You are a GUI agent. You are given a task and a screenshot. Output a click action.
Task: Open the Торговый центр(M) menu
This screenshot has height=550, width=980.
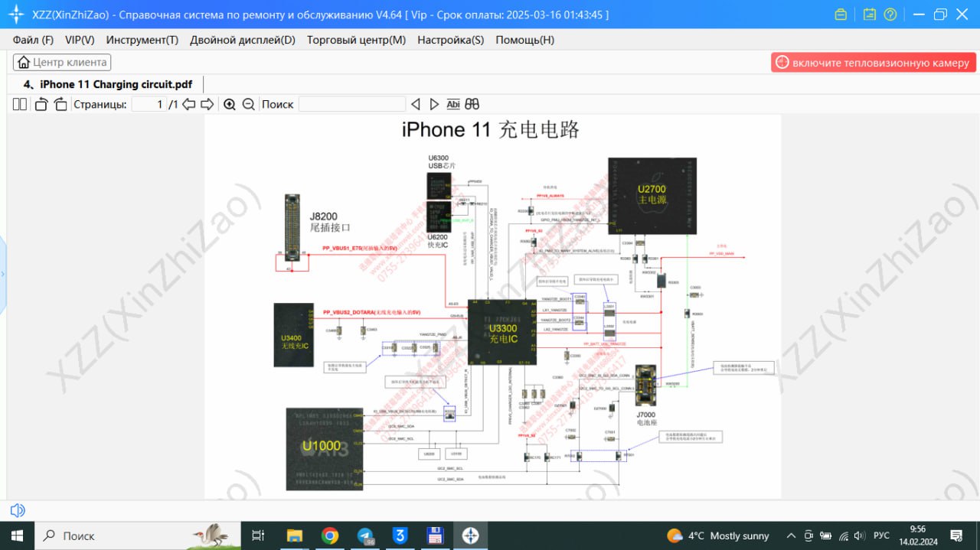click(356, 40)
